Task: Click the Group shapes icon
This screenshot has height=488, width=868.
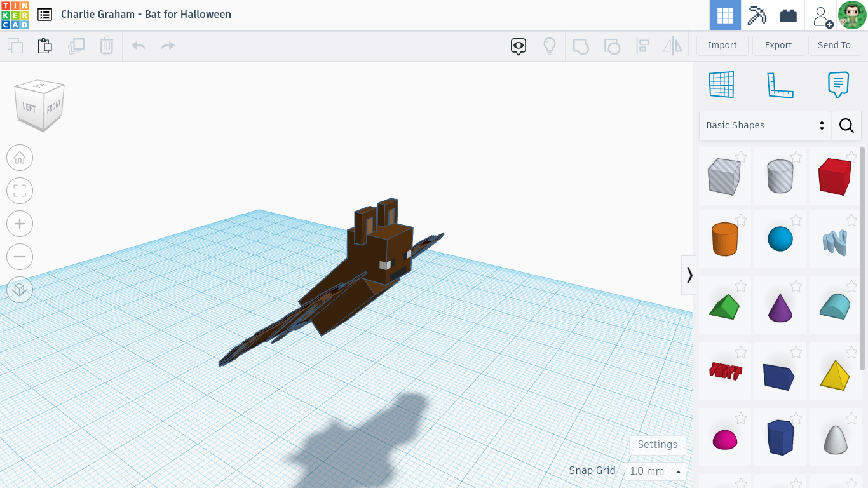Action: tap(580, 45)
